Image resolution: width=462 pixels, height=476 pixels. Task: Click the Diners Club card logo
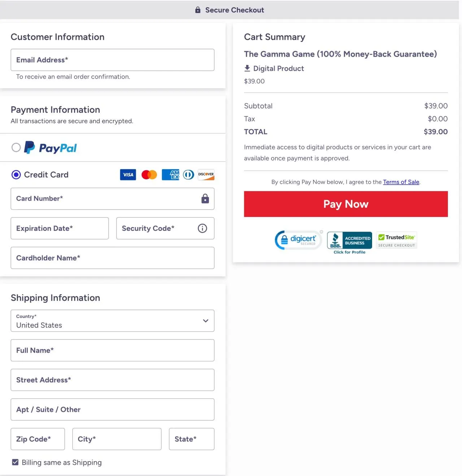click(188, 175)
